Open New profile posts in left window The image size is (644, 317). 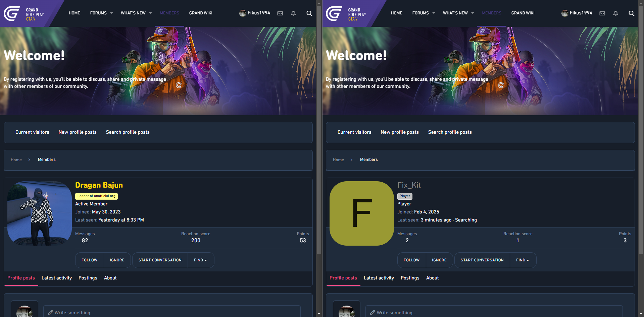point(78,132)
